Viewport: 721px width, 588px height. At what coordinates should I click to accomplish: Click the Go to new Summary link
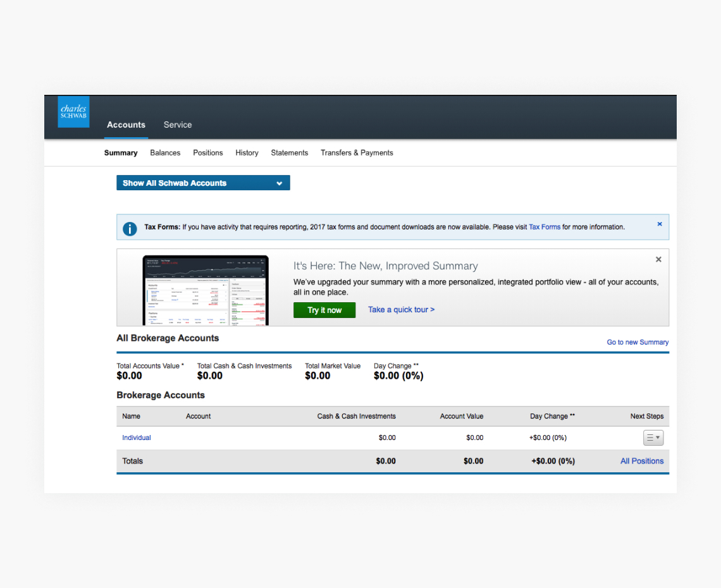point(638,342)
